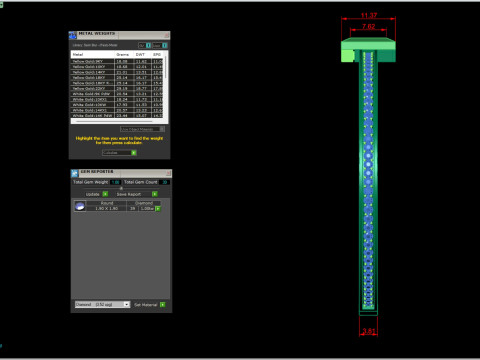Click the second cyan toggle in Metal Weights header
This screenshot has width=480, height=360.
(165, 45)
